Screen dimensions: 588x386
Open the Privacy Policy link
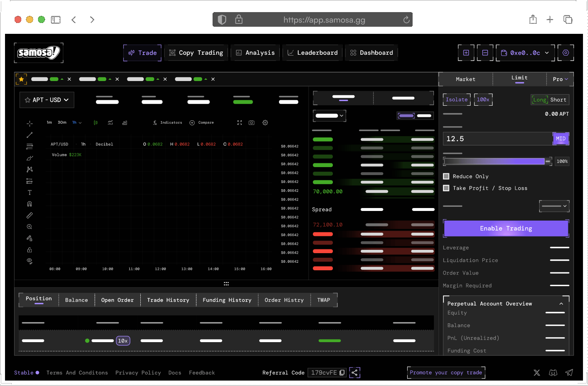pos(138,373)
